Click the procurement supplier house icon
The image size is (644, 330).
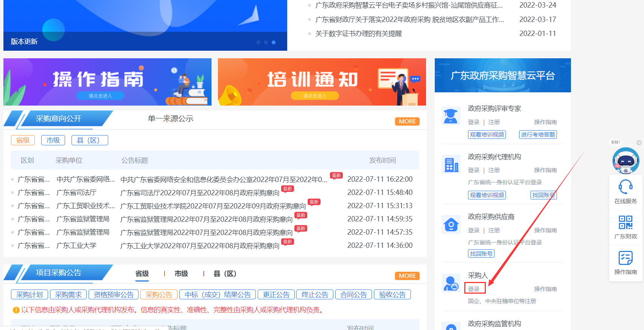coord(451,225)
